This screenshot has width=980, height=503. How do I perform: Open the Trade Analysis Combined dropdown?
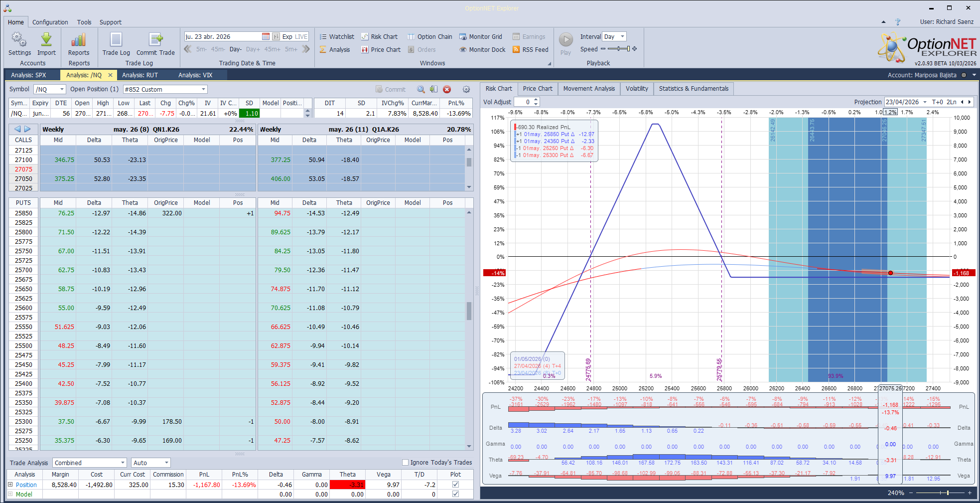click(123, 463)
